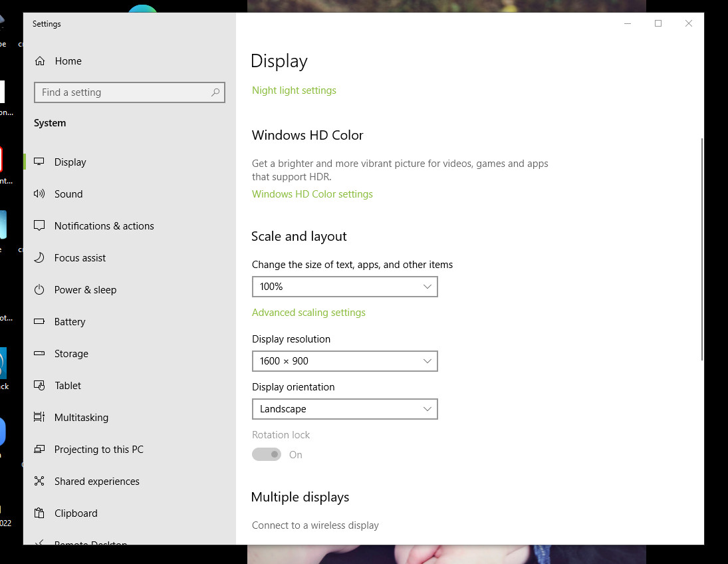Expand the Display resolution dropdown

(344, 361)
